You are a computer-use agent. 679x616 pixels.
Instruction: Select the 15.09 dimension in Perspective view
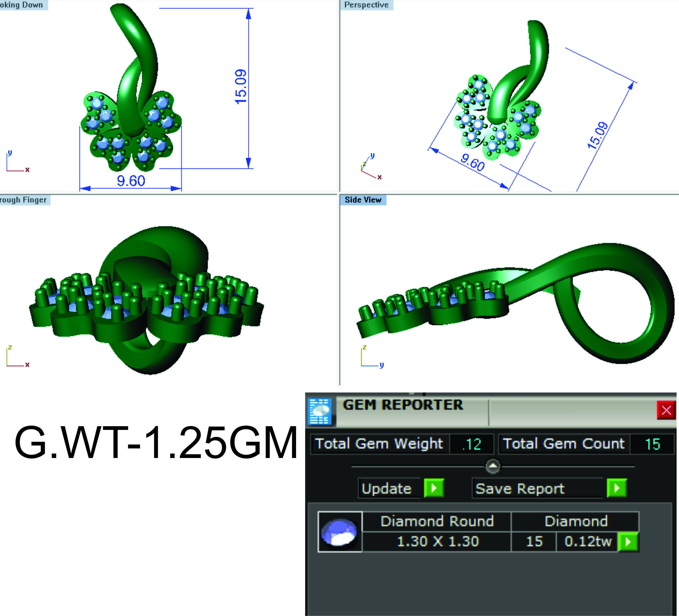pyautogui.click(x=598, y=135)
